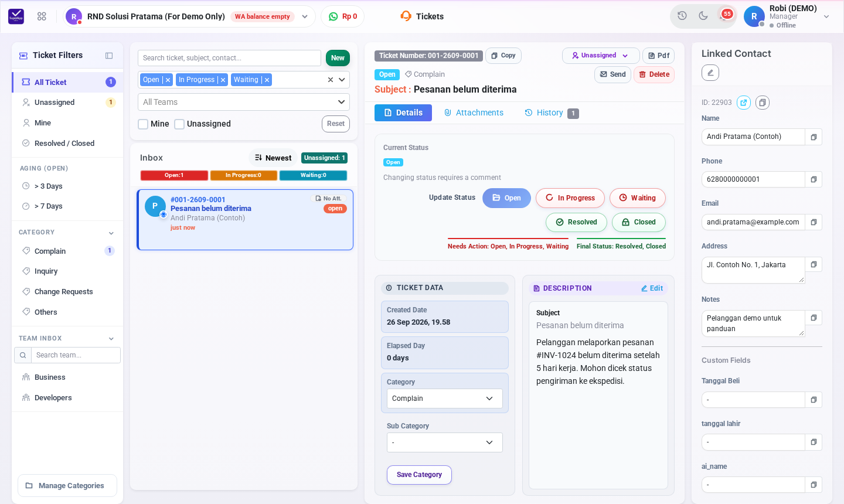Viewport: 844px width, 504px height.
Task: Switch to the History tab
Action: point(552,113)
